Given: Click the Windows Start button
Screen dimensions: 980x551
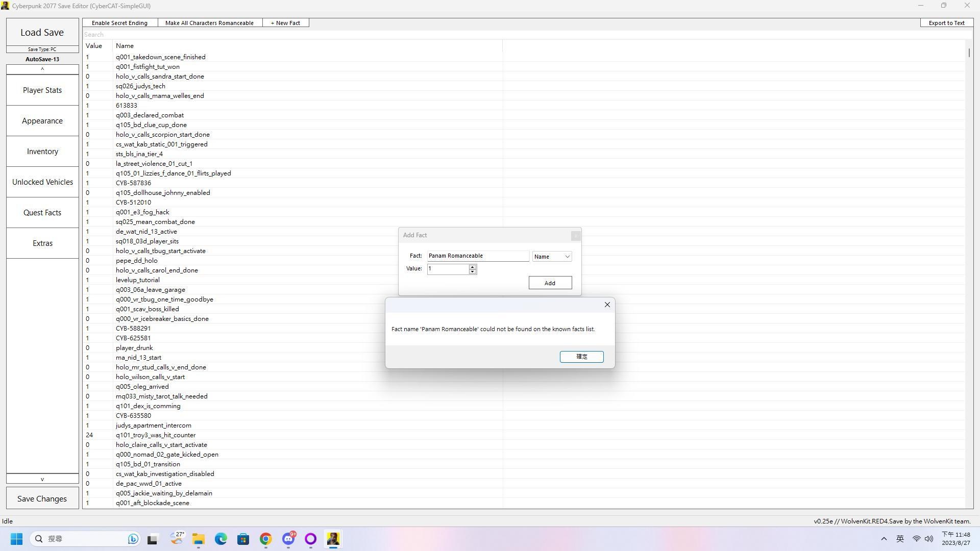Looking at the screenshot, I should [16, 539].
